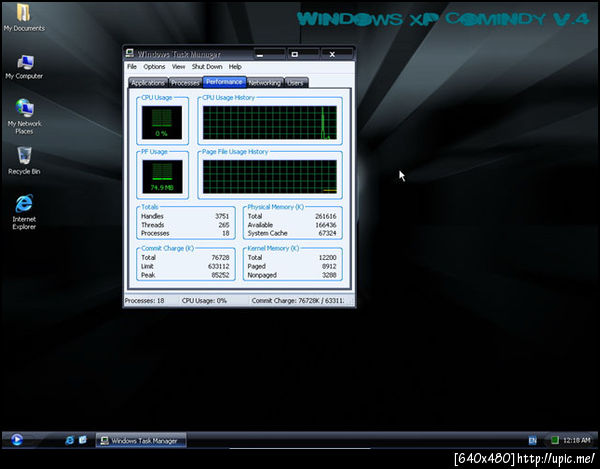The height and width of the screenshot is (469, 600).
Task: Click the Handles value 3751
Action: [222, 216]
